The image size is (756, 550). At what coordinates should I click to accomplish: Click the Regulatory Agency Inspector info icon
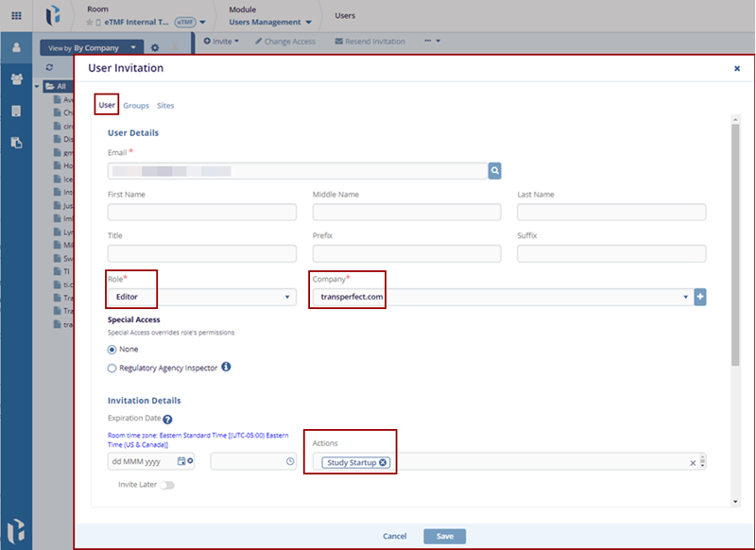(x=227, y=368)
